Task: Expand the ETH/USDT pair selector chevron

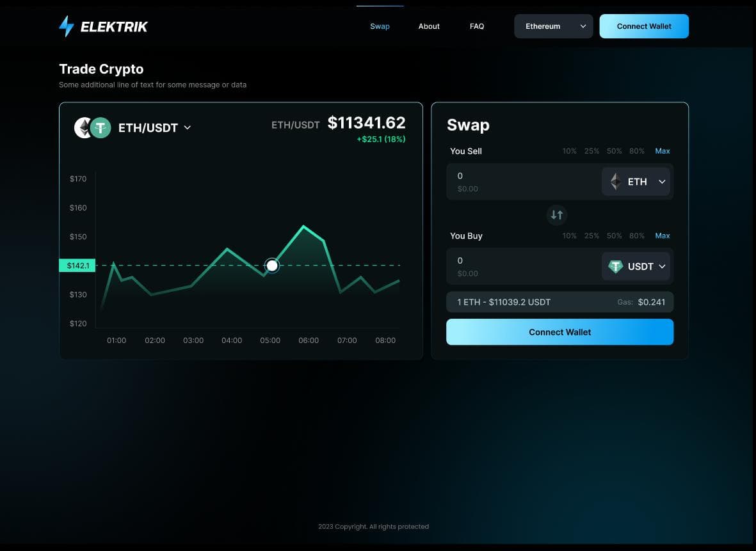Action: coord(188,128)
